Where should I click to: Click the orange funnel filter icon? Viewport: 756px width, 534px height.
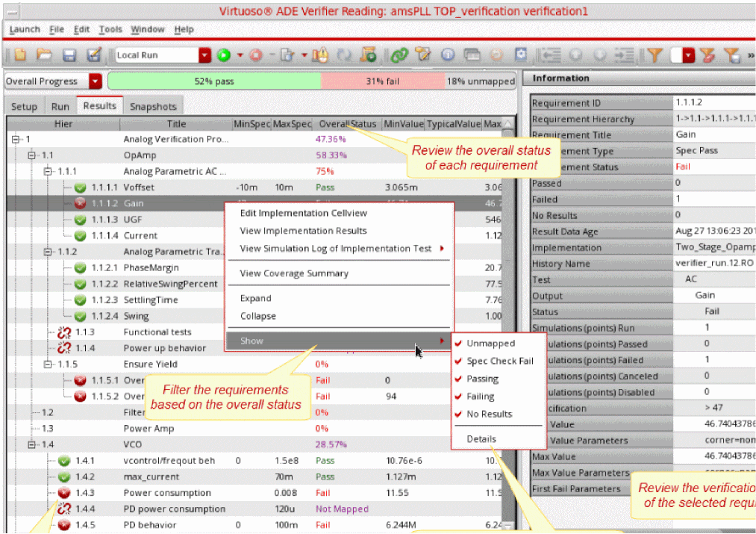click(x=655, y=55)
